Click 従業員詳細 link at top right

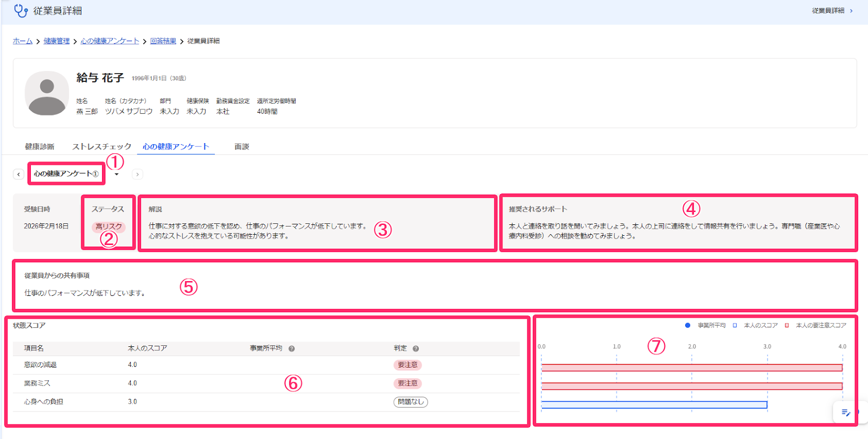coord(828,11)
